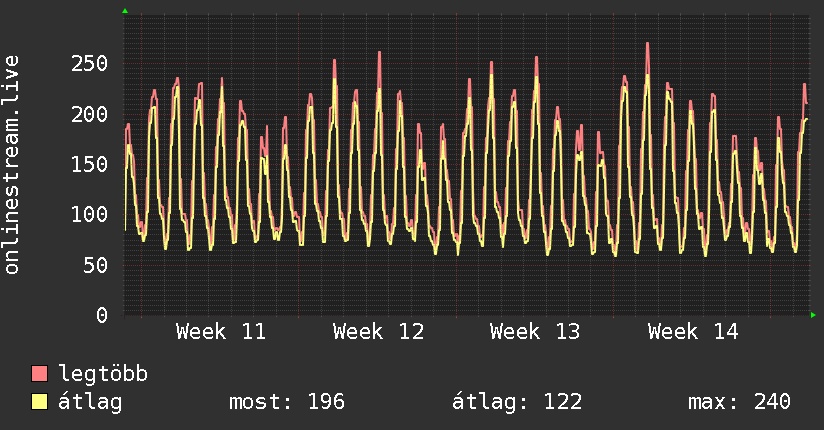The width and height of the screenshot is (824, 430).
Task: Click the pink legtöbb legend swatch
Action: pos(39,373)
